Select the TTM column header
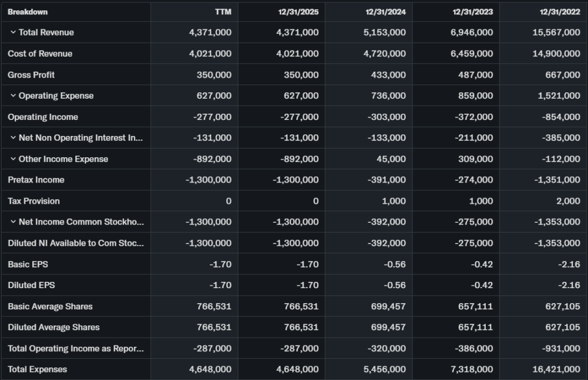This screenshot has height=380, width=588. [222, 11]
